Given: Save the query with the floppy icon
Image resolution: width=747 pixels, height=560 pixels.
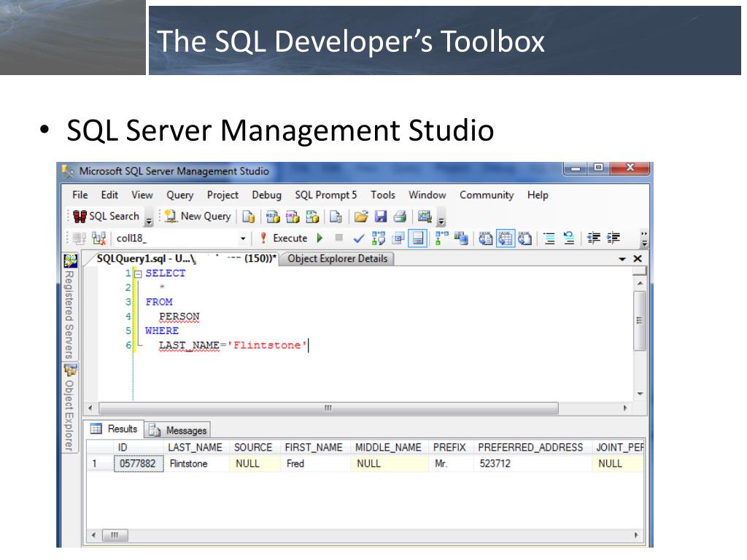Looking at the screenshot, I should pyautogui.click(x=381, y=217).
